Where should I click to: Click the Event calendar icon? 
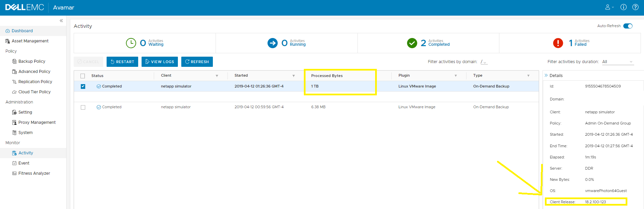pyautogui.click(x=14, y=163)
